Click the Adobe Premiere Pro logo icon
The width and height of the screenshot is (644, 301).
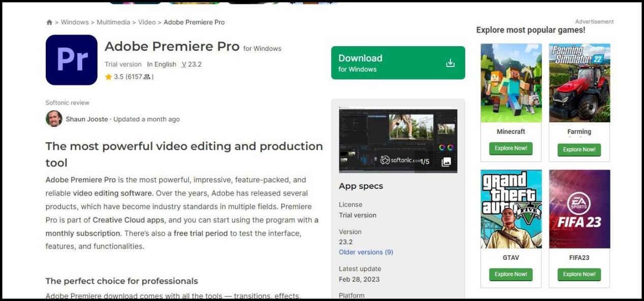[72, 60]
